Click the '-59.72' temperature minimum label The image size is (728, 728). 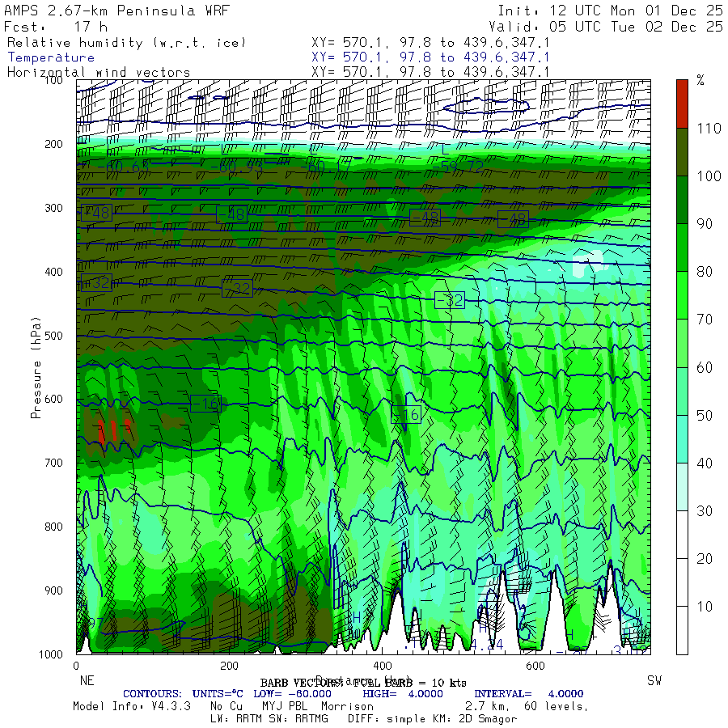pos(458,166)
